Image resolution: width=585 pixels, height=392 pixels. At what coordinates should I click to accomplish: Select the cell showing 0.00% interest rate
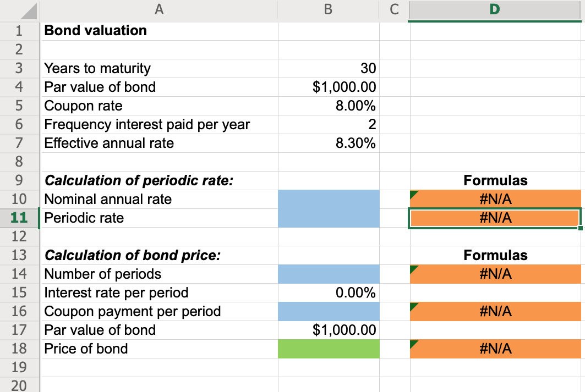328,292
